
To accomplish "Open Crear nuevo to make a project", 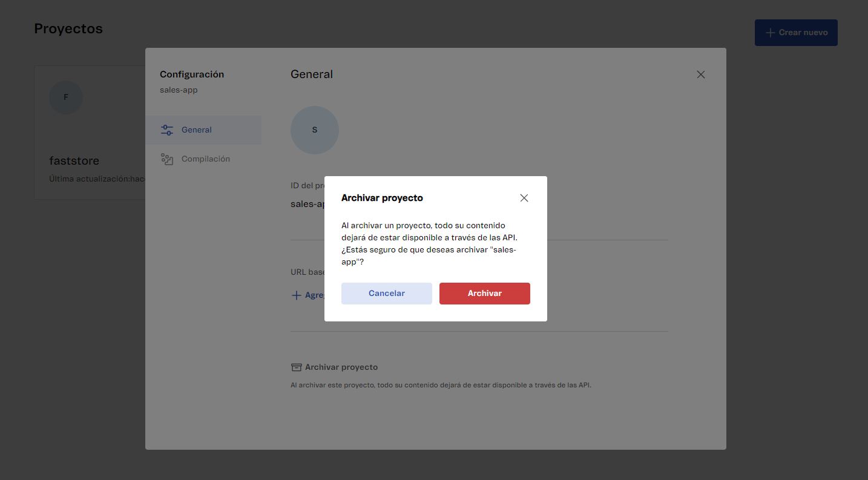I will (796, 32).
